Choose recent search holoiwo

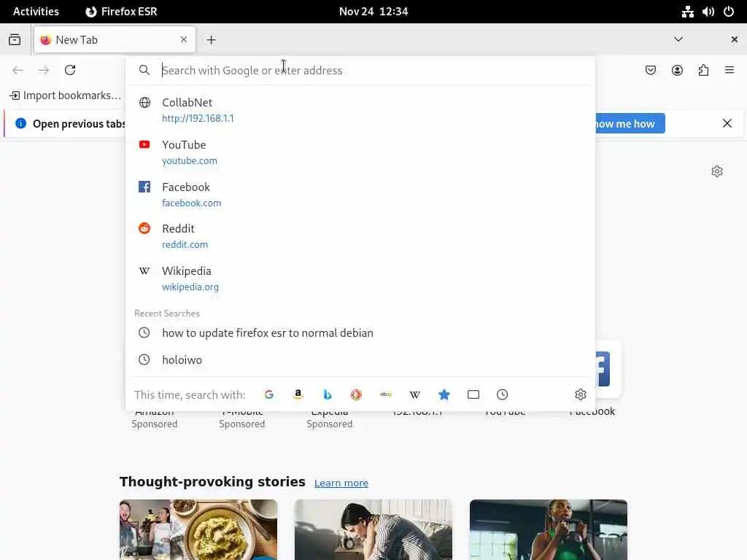point(360,359)
